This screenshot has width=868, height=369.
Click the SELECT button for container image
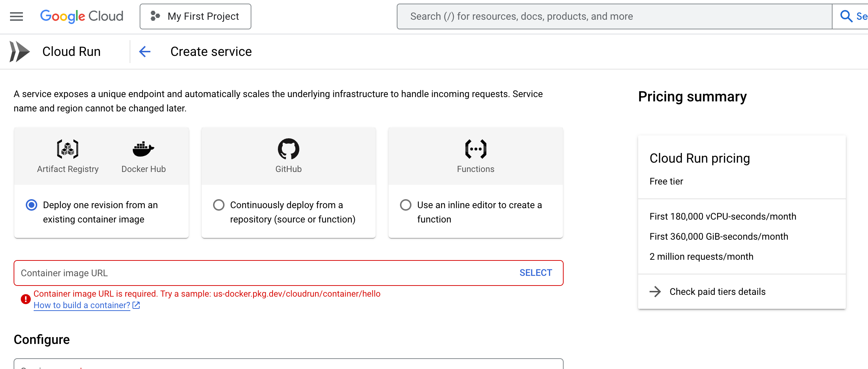[536, 273]
